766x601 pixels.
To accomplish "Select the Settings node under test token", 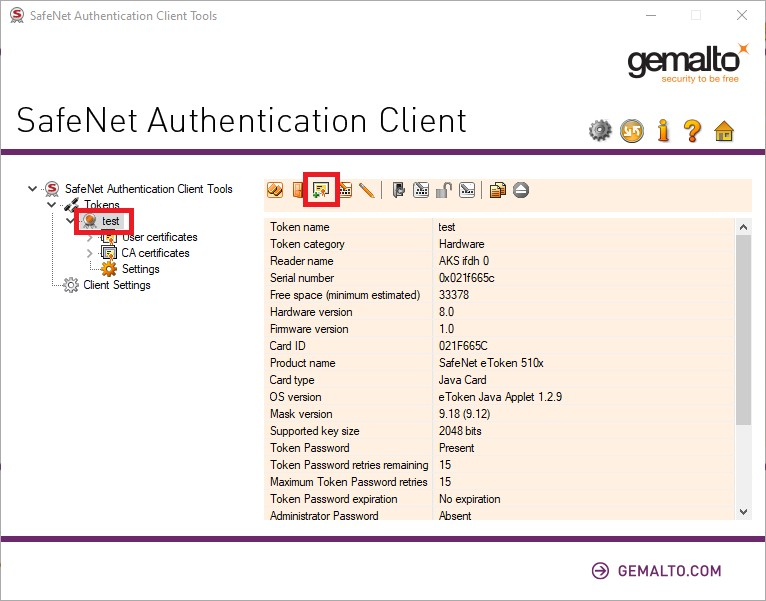I will coord(140,269).
